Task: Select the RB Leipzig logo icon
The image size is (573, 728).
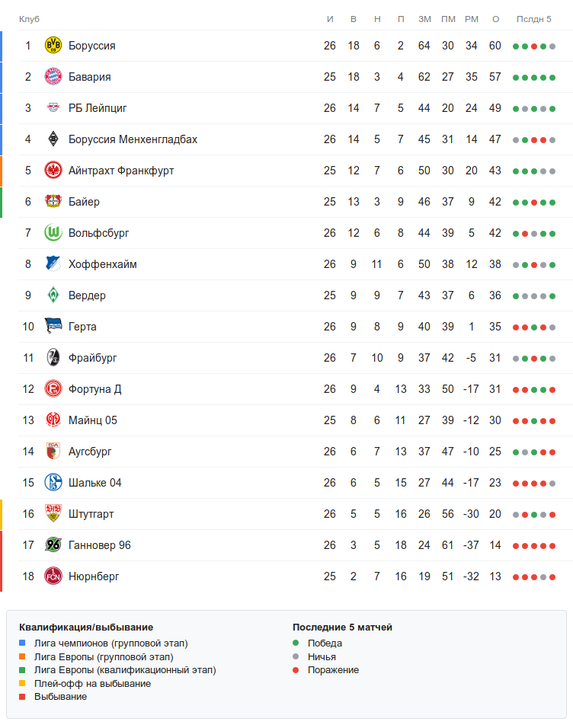Action: [x=53, y=108]
